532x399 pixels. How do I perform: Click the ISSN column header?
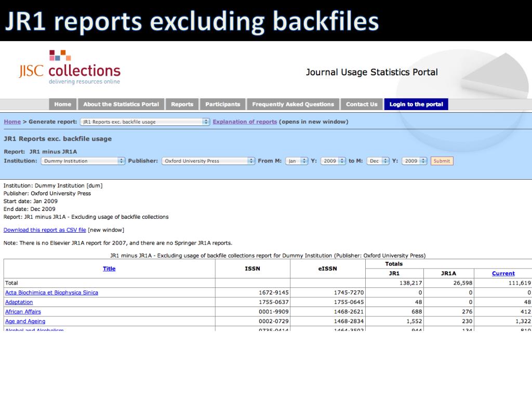click(x=252, y=269)
